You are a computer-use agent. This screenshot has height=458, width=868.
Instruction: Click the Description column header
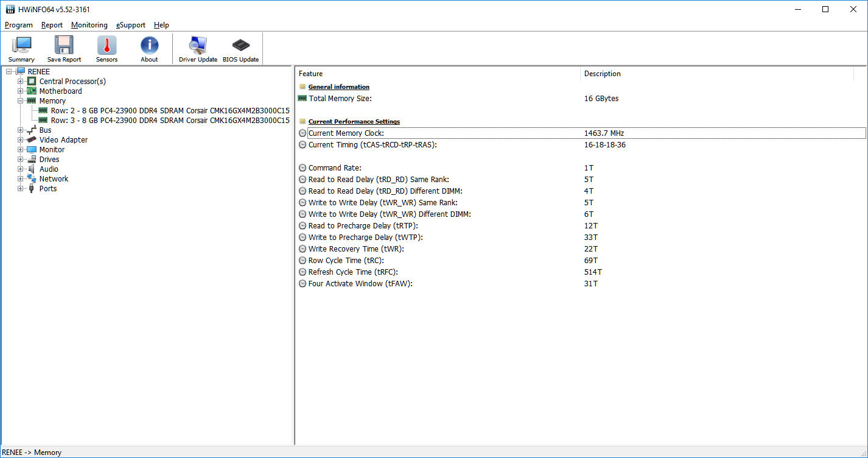(x=717, y=74)
